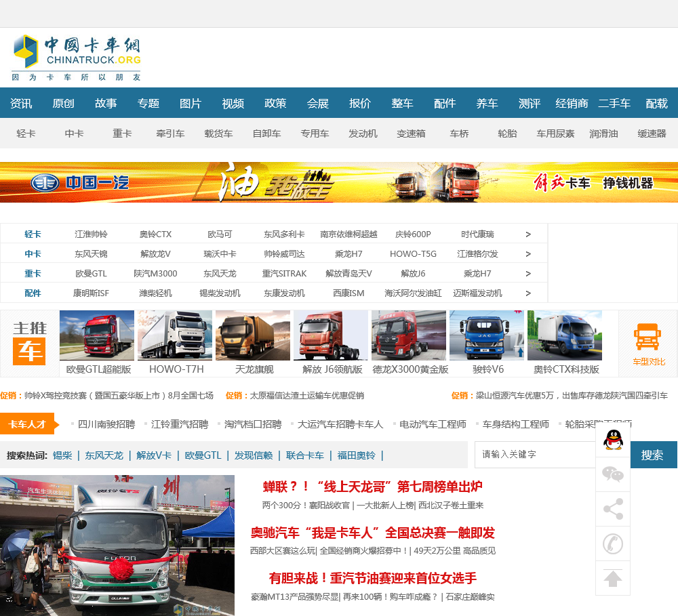Open subheadline 西部大区赛这么玩
The image size is (678, 616).
coord(283,551)
